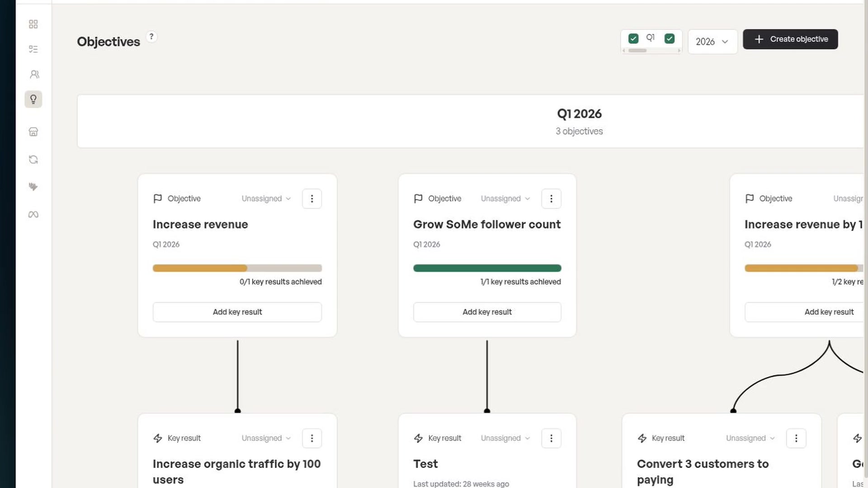Screen dimensions: 868x488
Task: Click the 'Grow SoMe follower count' title
Action: point(487,225)
